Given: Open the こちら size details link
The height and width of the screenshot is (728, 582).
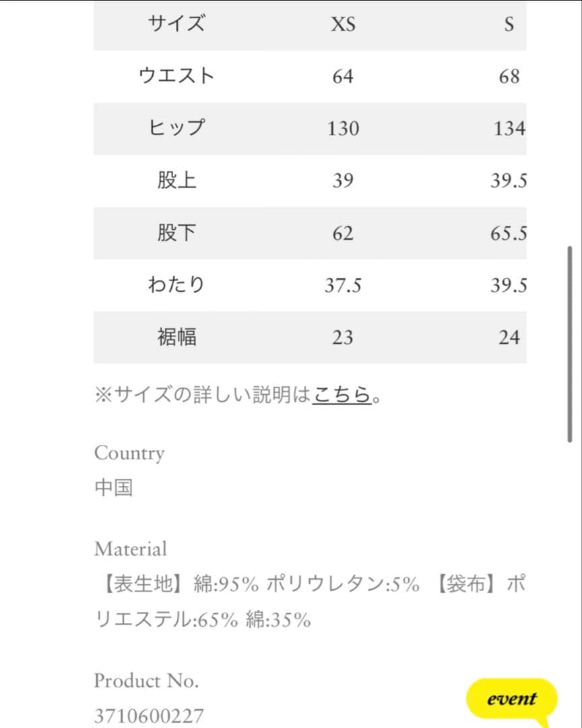Looking at the screenshot, I should 342,394.
